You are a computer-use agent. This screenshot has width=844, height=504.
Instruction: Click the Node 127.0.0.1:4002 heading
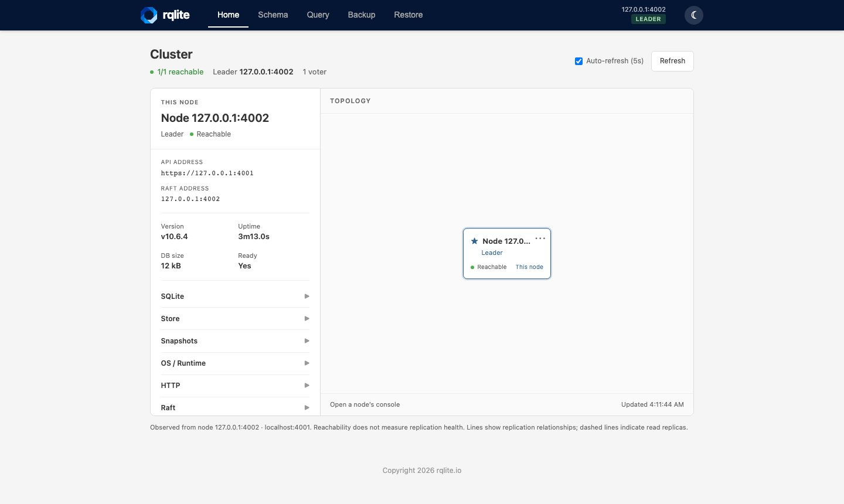[215, 118]
